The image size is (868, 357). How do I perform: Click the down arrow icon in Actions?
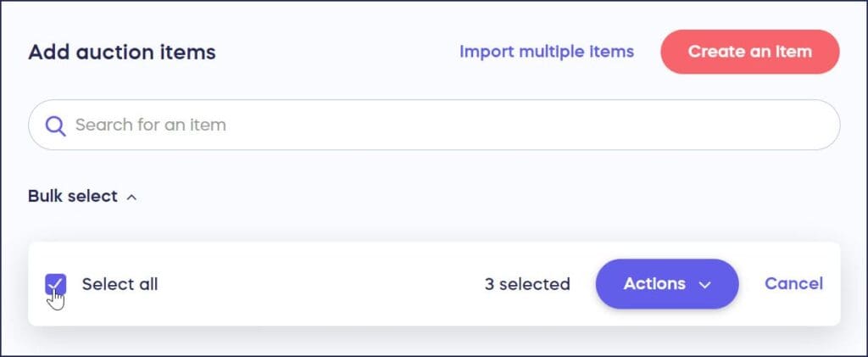704,285
